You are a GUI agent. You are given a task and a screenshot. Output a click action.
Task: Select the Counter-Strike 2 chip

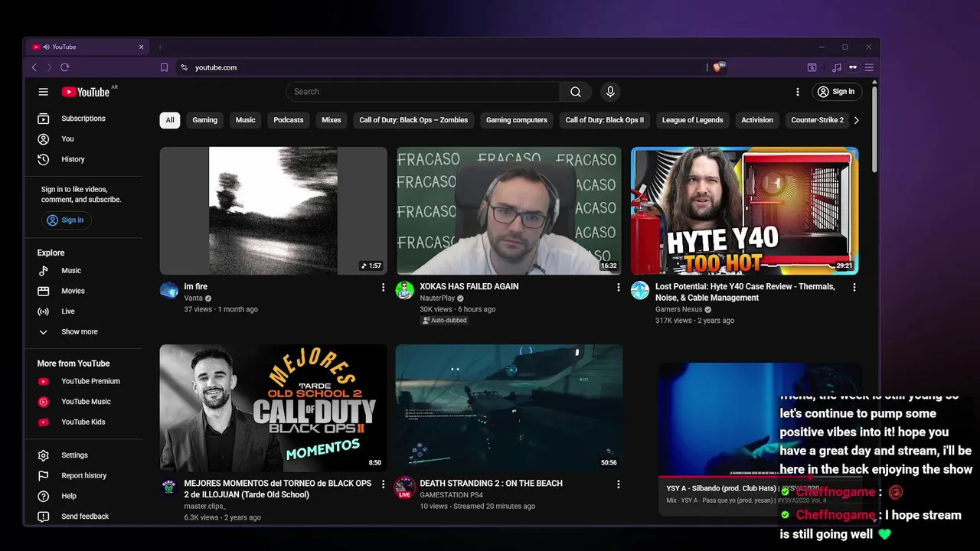817,120
